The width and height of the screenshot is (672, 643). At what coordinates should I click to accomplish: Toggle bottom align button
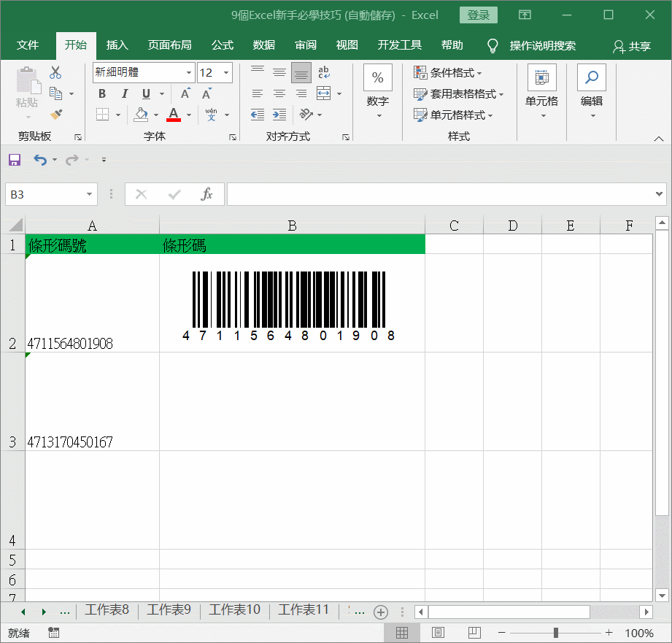301,72
